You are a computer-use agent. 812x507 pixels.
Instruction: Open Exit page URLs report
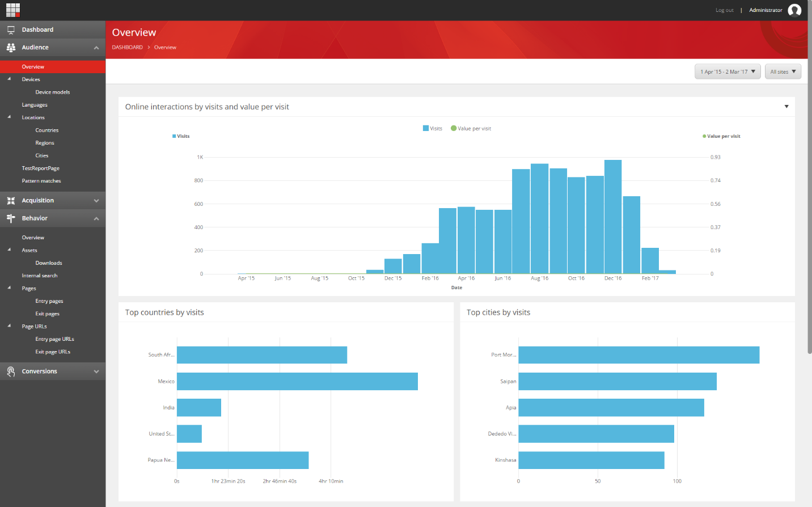(x=53, y=352)
